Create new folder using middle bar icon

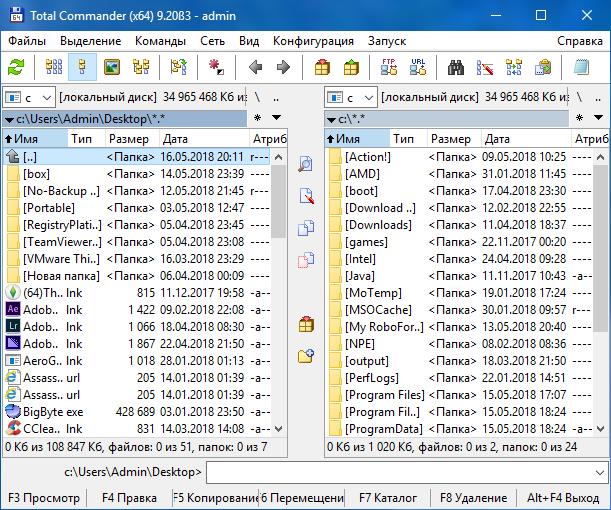[x=306, y=355]
